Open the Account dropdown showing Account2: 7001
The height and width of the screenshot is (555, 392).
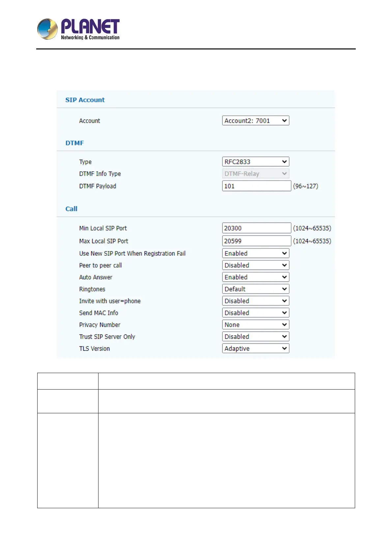[256, 121]
